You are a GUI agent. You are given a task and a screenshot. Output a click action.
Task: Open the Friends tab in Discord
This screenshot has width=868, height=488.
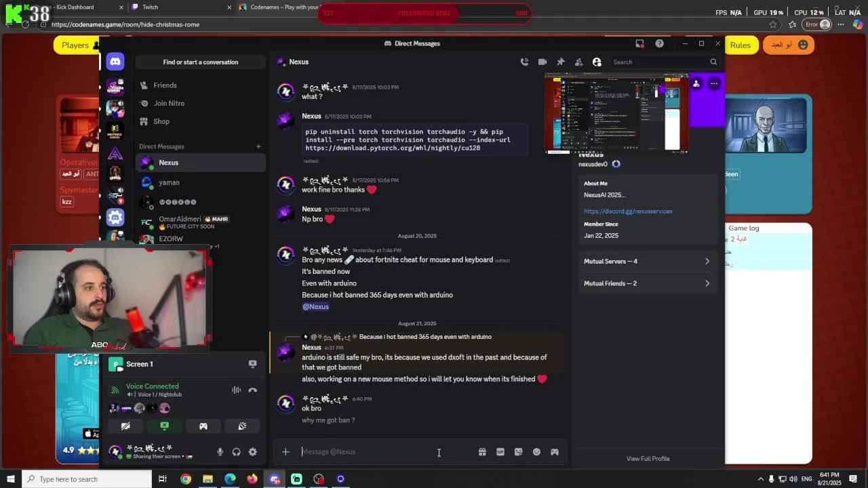[201, 85]
